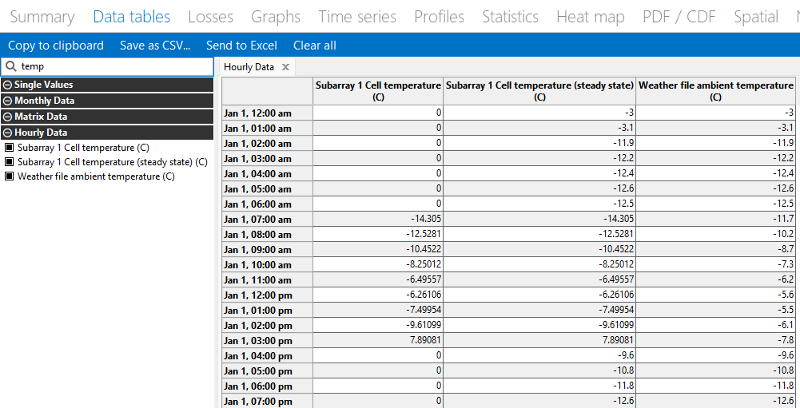Go to the Time series tab
800x408 pixels.
(357, 17)
